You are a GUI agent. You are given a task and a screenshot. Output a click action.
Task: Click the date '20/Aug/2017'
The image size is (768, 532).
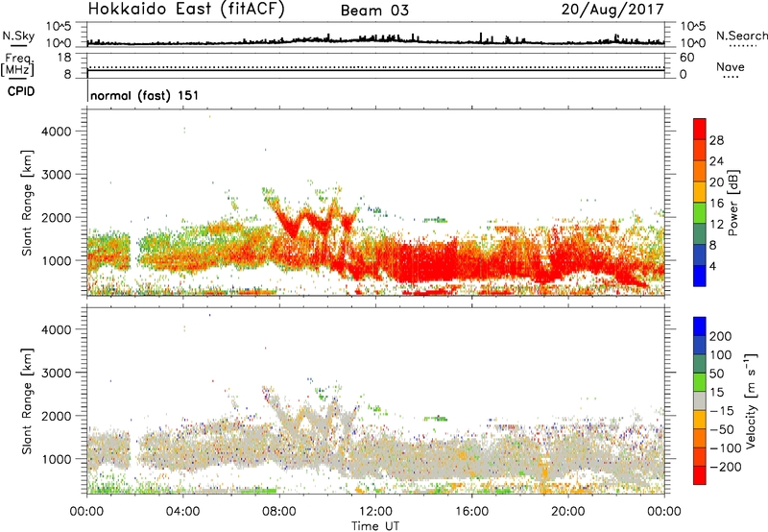coord(612,10)
